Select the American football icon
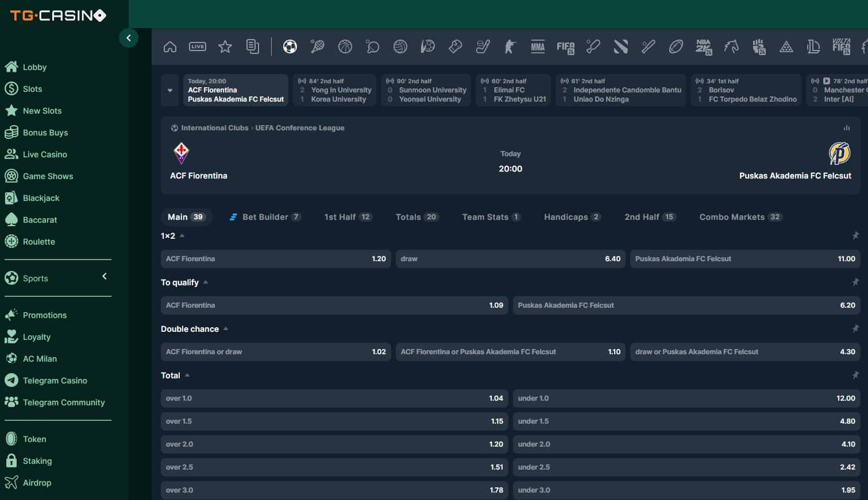The height and width of the screenshot is (500, 868). point(676,47)
